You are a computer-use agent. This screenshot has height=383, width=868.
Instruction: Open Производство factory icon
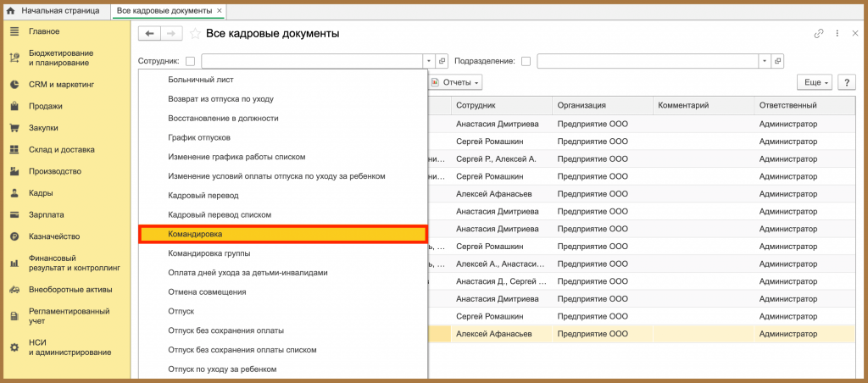coord(15,171)
